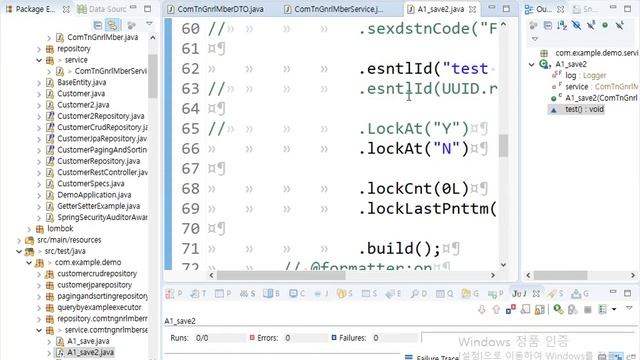640x360 pixels.
Task: Open the Console tab labeled C
Action: 297,293
